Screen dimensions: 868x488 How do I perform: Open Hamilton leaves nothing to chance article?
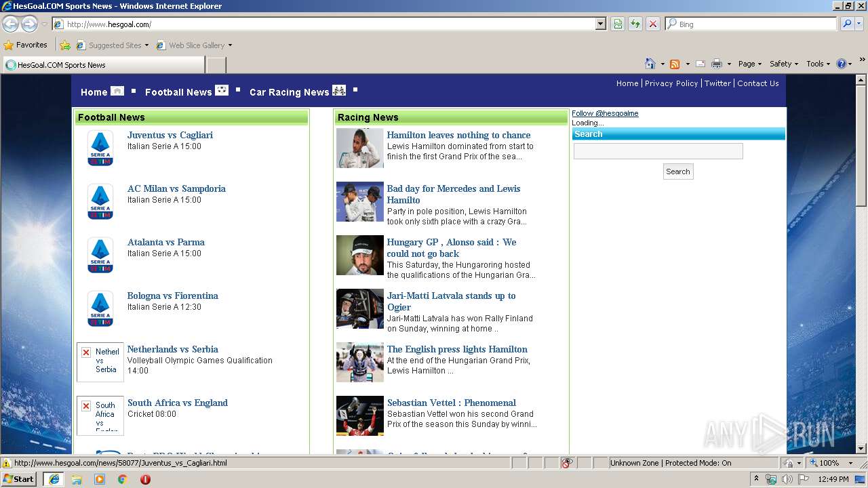(x=458, y=135)
